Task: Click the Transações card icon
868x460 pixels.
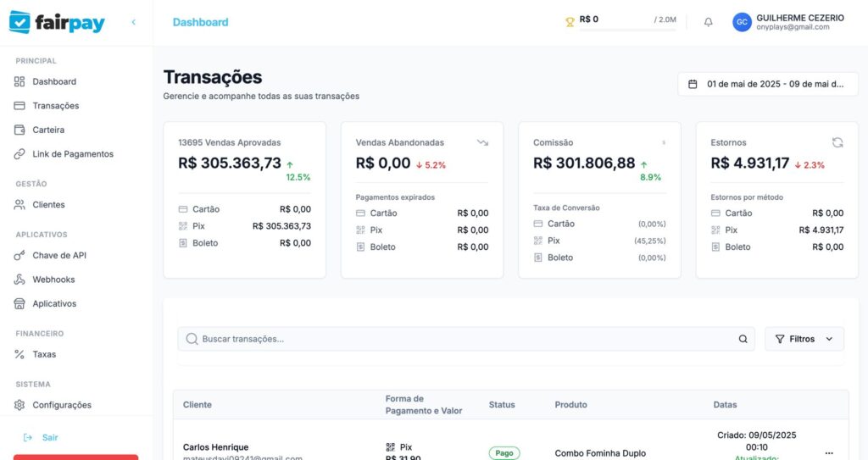Action: 19,106
